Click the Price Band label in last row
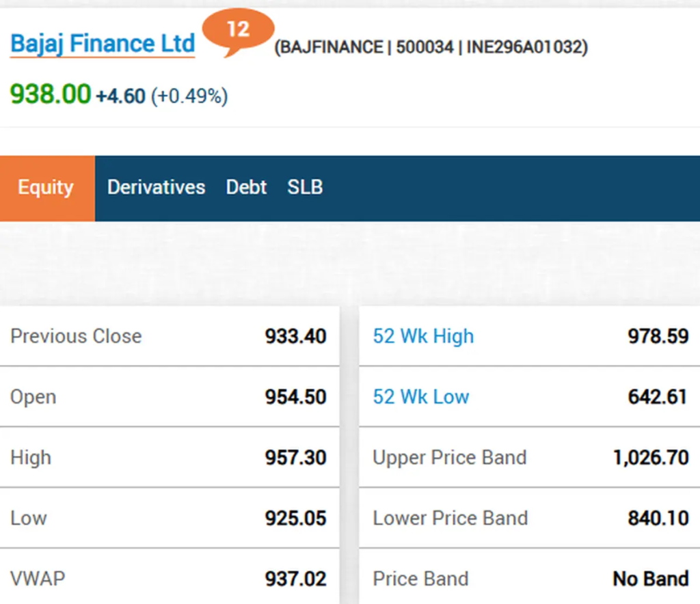Screen dimensions: 700x604 (420, 579)
